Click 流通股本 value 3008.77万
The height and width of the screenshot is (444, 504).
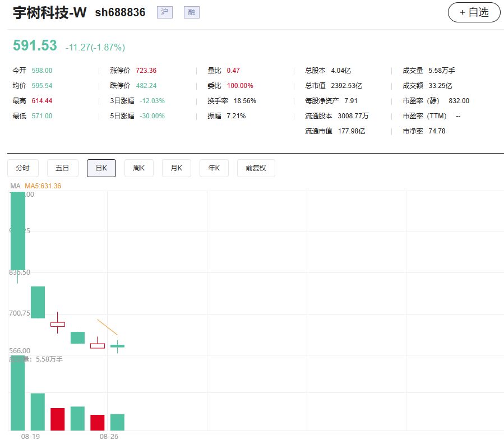(353, 115)
